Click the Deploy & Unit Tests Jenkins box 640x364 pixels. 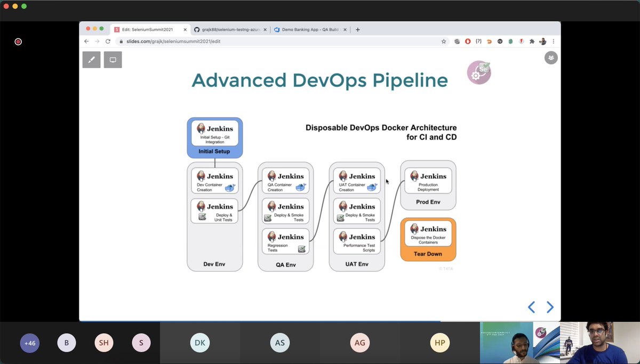tap(215, 211)
